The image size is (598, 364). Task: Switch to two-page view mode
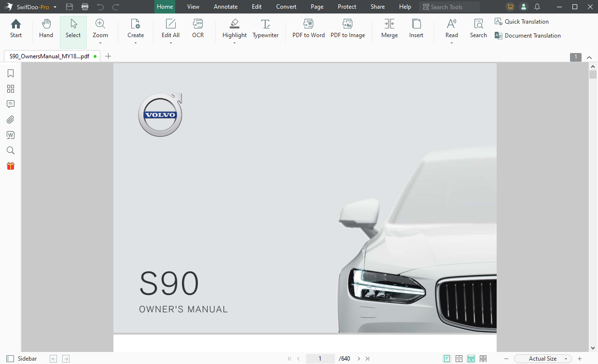pyautogui.click(x=459, y=359)
